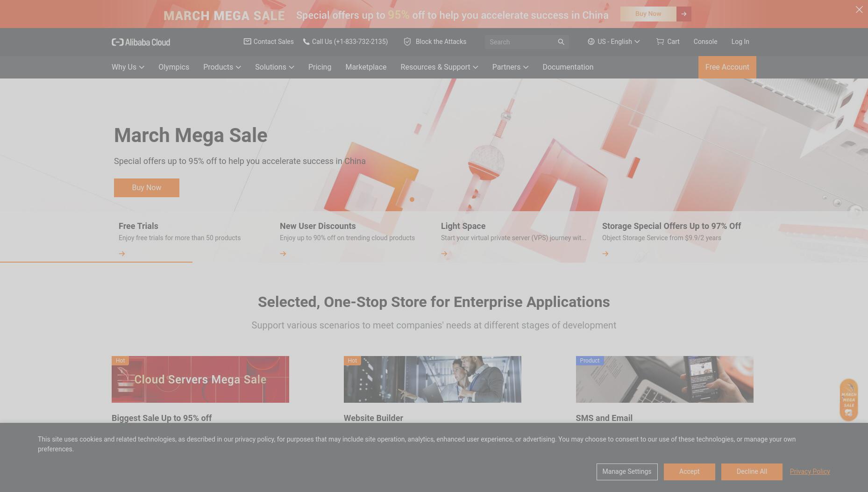The width and height of the screenshot is (868, 492).
Task: Click the phone icon beside Call Us
Action: coord(306,42)
